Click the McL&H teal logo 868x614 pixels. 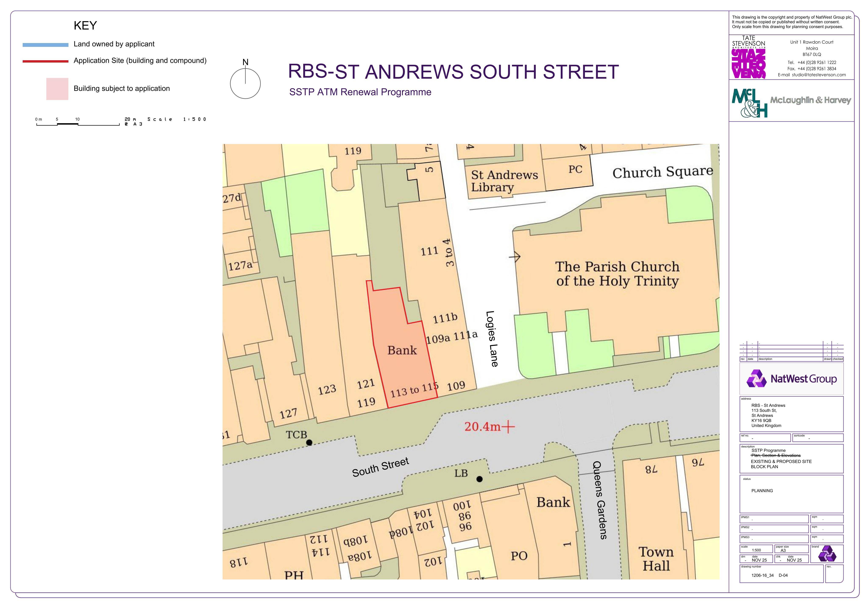[750, 103]
